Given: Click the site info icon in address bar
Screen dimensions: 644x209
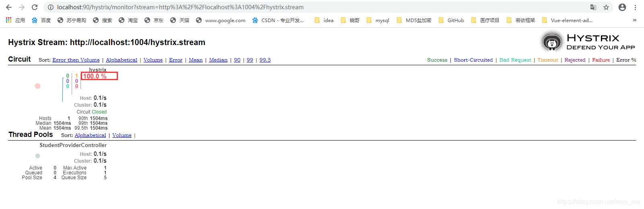Looking at the screenshot, I should click(x=51, y=7).
